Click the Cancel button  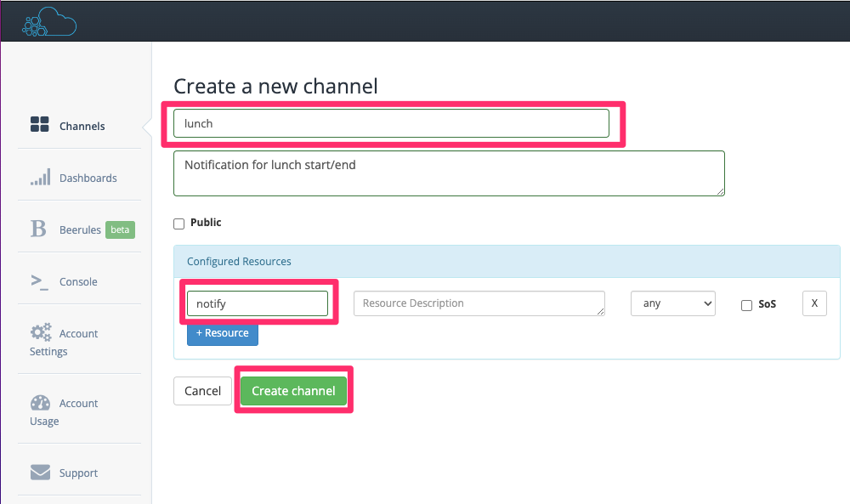click(x=203, y=391)
